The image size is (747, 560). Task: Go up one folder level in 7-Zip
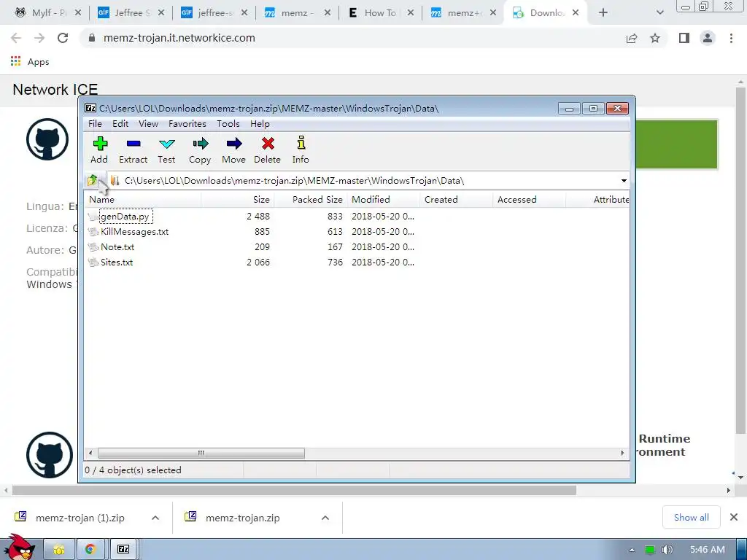click(93, 180)
